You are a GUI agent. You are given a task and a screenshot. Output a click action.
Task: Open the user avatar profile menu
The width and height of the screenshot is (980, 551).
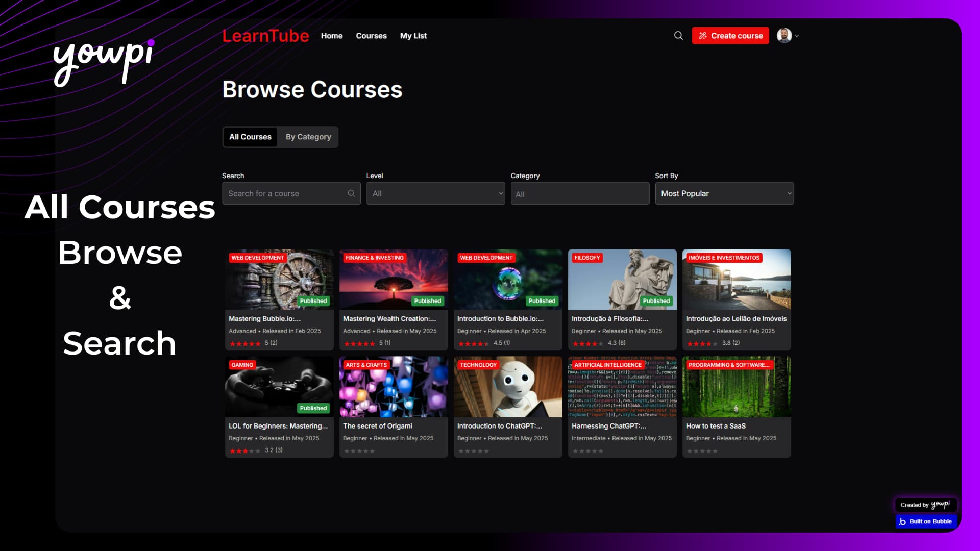point(784,36)
